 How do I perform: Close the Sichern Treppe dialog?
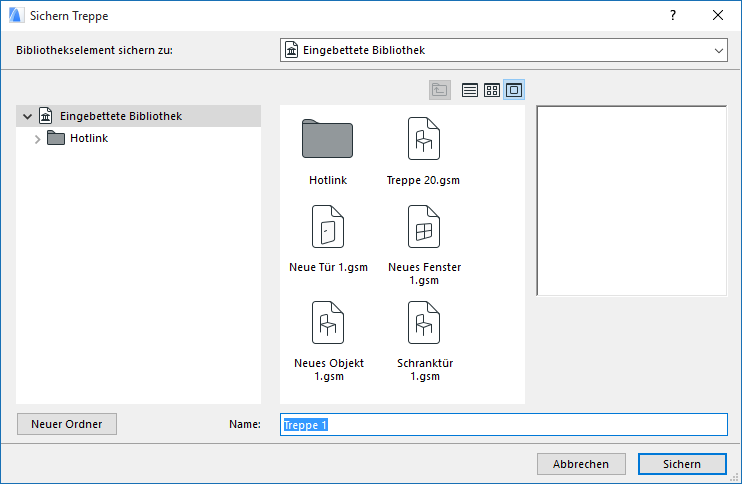coord(718,15)
